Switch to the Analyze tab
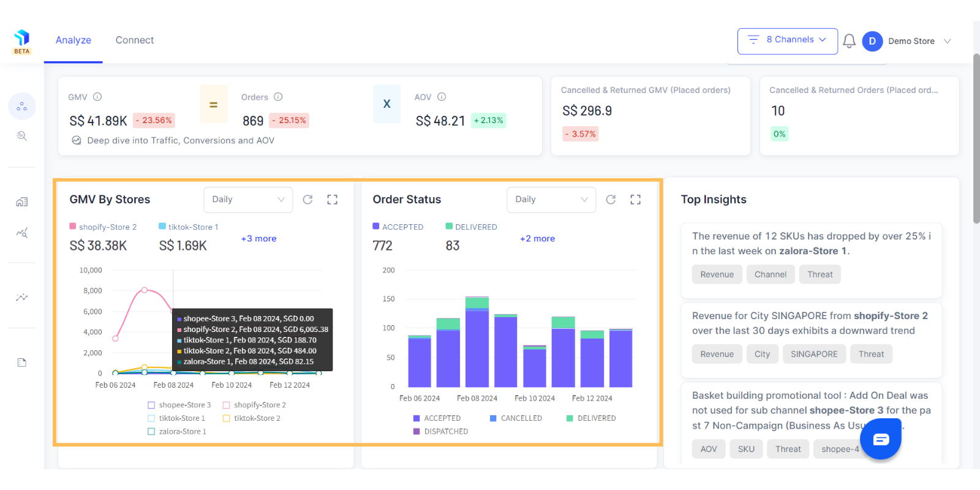 (73, 40)
